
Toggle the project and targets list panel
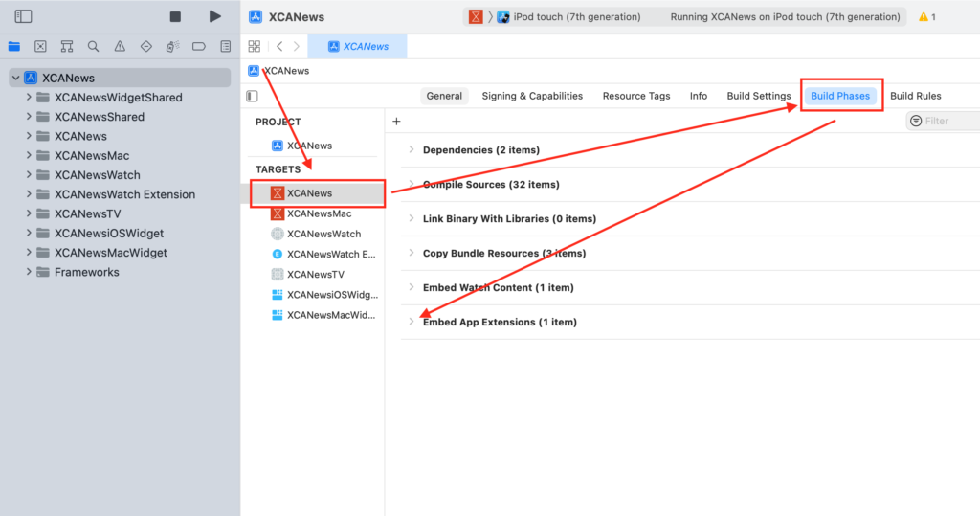[x=252, y=96]
